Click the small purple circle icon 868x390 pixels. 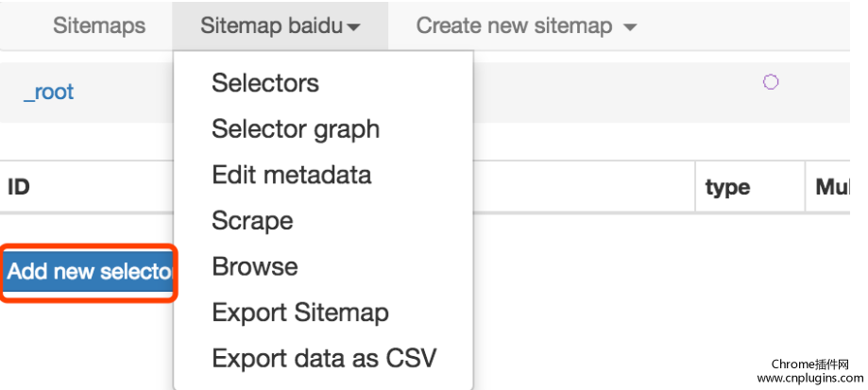[x=771, y=82]
